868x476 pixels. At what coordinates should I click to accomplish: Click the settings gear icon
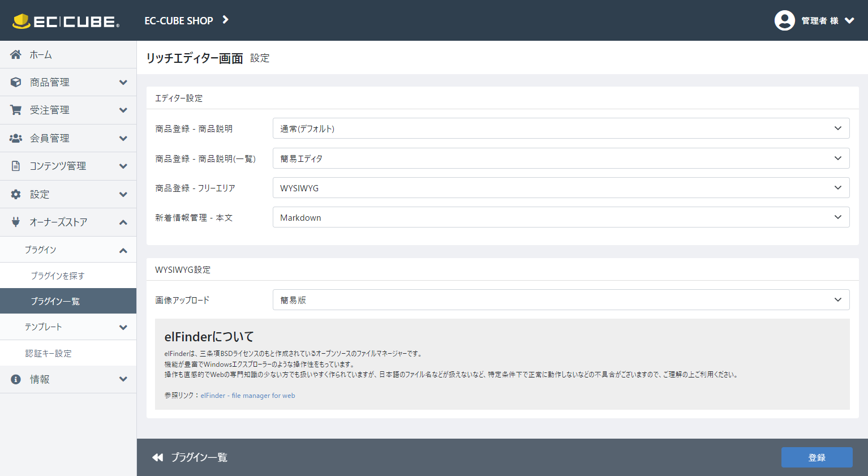(16, 194)
